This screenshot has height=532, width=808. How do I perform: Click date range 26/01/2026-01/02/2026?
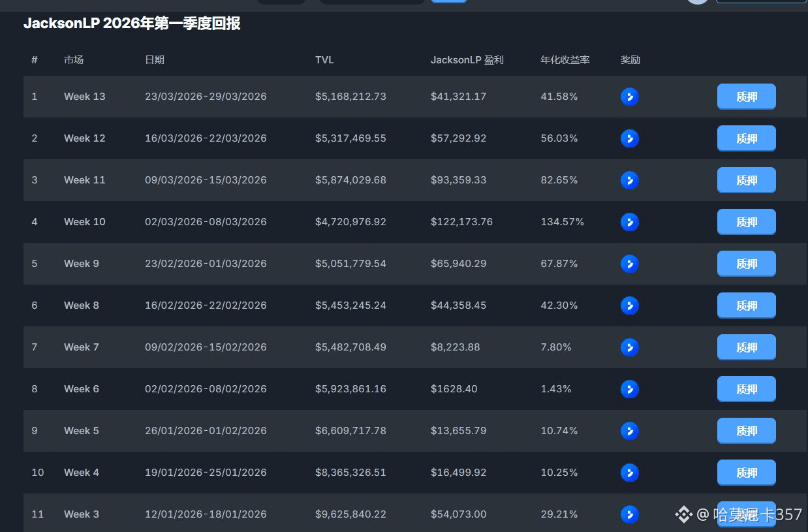(206, 431)
